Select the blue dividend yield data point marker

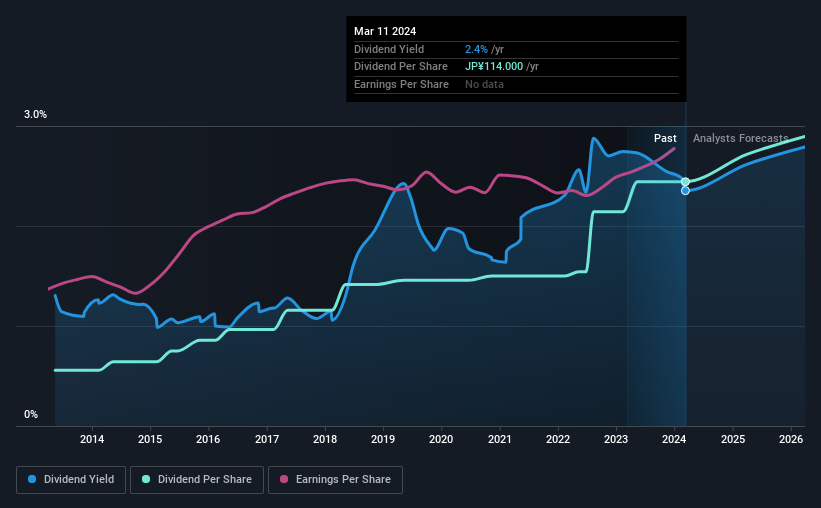pyautogui.click(x=685, y=191)
